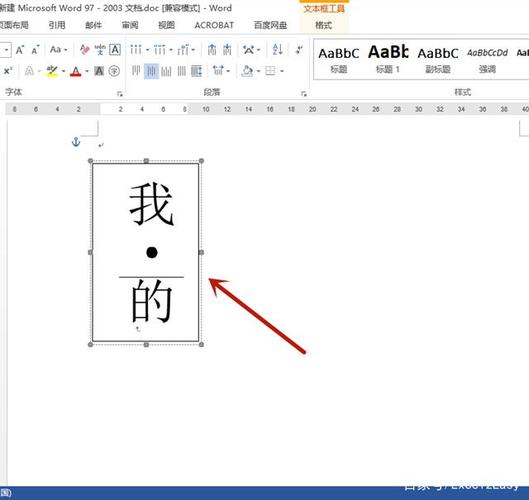Toggle character shading gray A button
Screen dimensions: 529x500
pyautogui.click(x=99, y=71)
